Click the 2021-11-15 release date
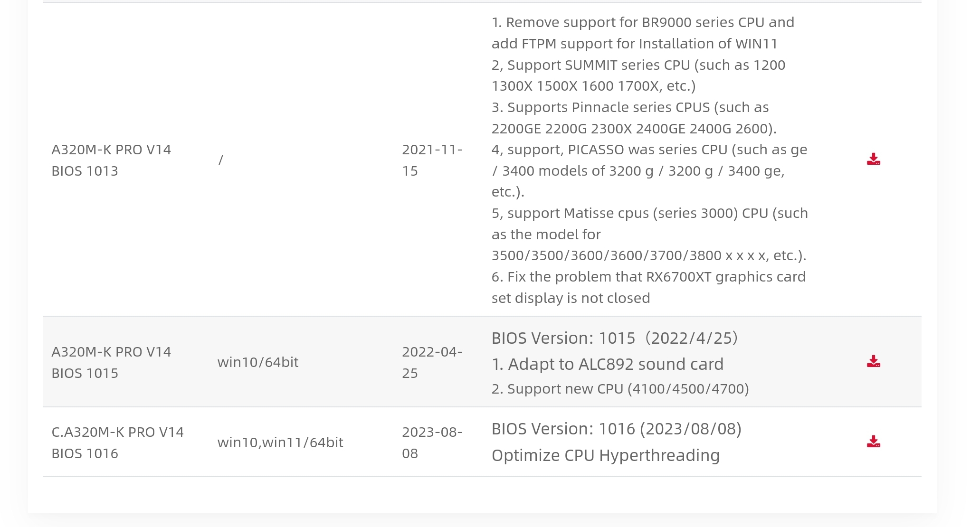The image size is (980, 527). point(432,160)
